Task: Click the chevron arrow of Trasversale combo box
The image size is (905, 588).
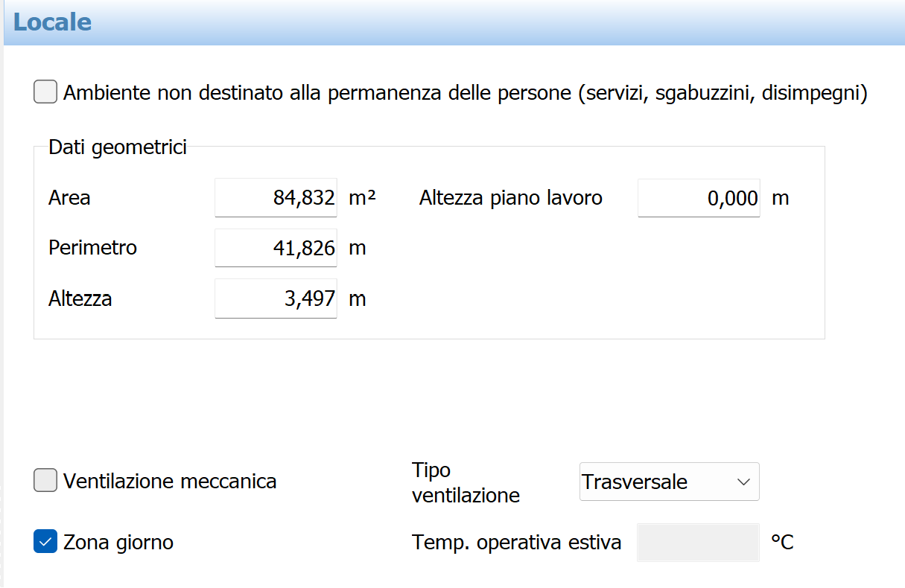Action: pos(743,482)
